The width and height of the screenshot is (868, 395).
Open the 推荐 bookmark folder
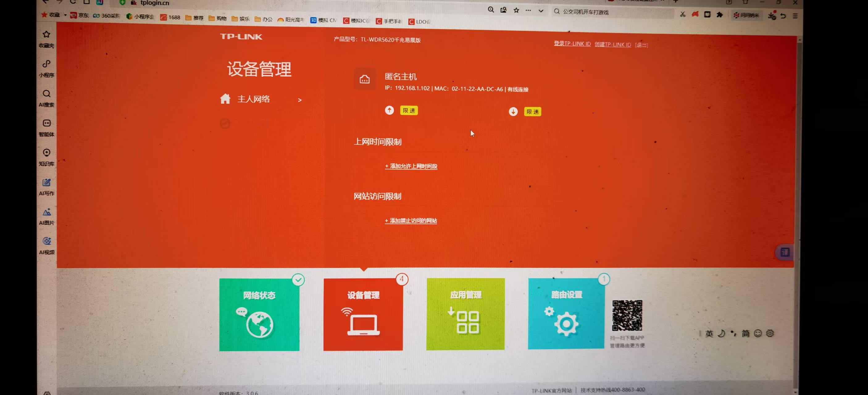(x=194, y=18)
